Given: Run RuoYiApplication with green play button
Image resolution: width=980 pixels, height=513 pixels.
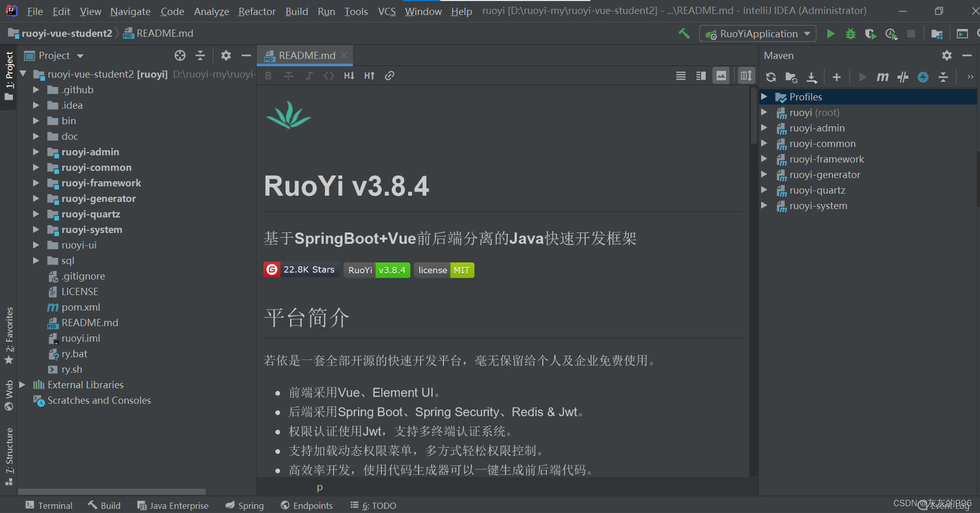Looking at the screenshot, I should tap(830, 34).
